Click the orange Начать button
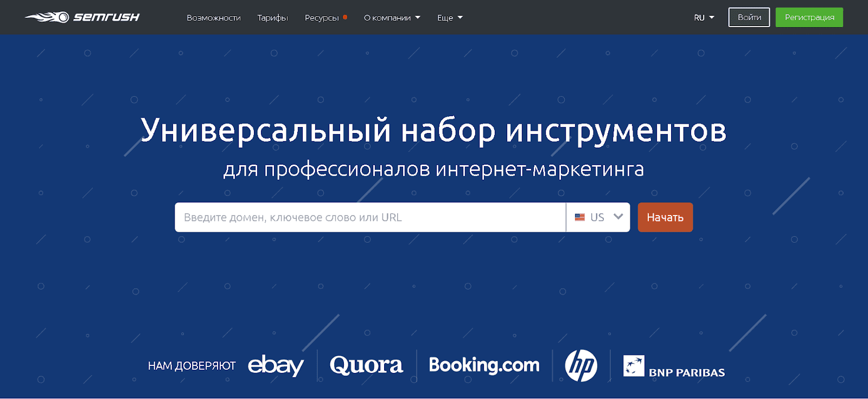Image resolution: width=868 pixels, height=399 pixels. (665, 217)
